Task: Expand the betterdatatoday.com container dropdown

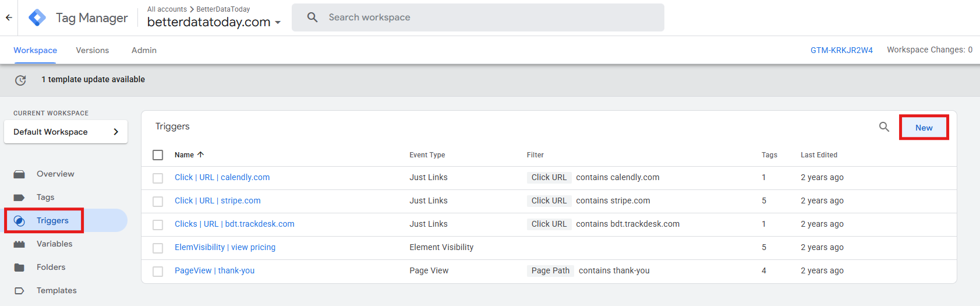Action: pos(278,23)
